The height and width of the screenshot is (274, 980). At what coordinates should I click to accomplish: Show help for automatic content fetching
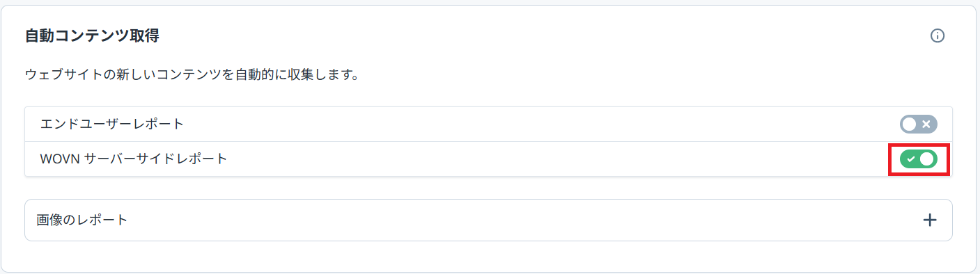tap(938, 35)
